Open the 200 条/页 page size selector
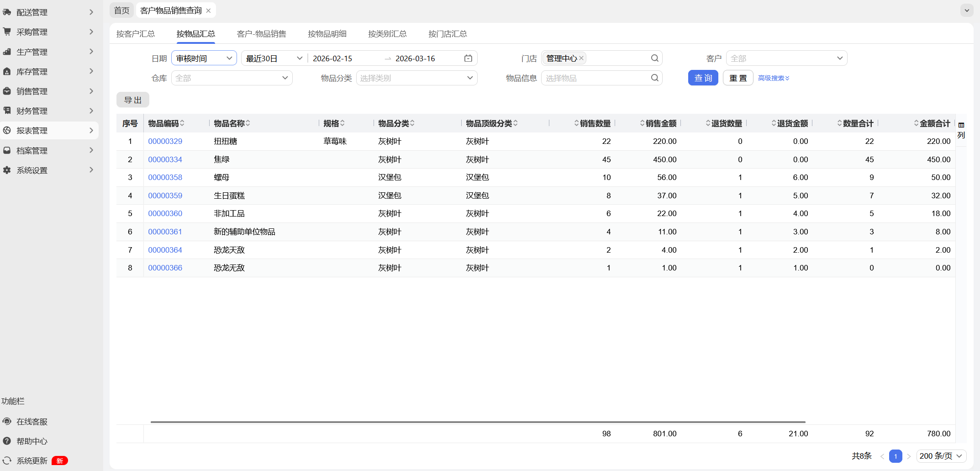This screenshot has height=471, width=980. 941,456
